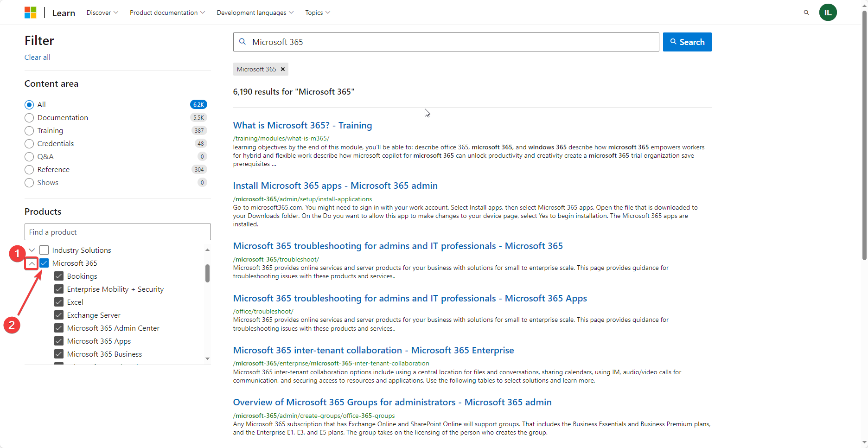Uncheck the Microsoft 365 product checkbox
The width and height of the screenshot is (868, 448).
pyautogui.click(x=44, y=263)
